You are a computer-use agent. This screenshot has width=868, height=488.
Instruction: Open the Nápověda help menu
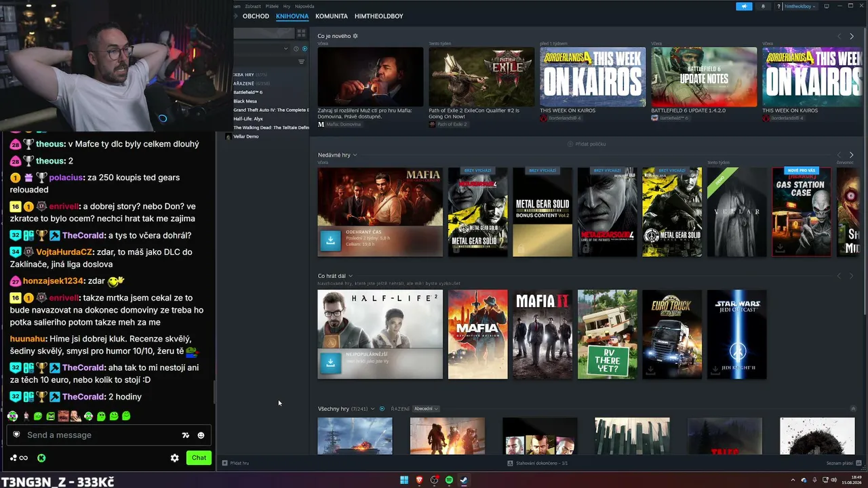coord(304,6)
